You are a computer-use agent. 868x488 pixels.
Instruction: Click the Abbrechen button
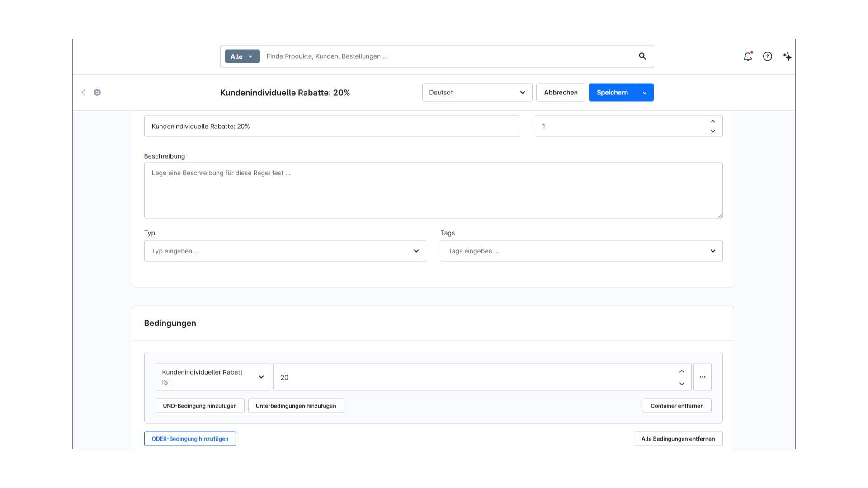561,92
